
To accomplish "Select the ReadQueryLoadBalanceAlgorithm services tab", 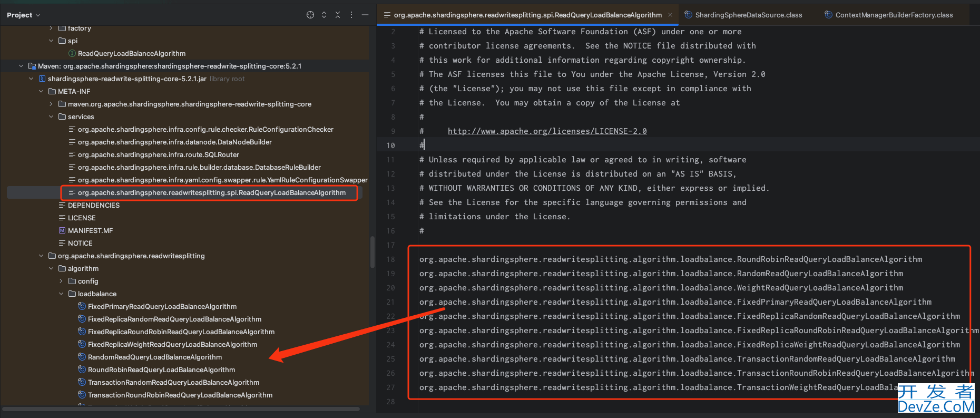I will pos(527,15).
